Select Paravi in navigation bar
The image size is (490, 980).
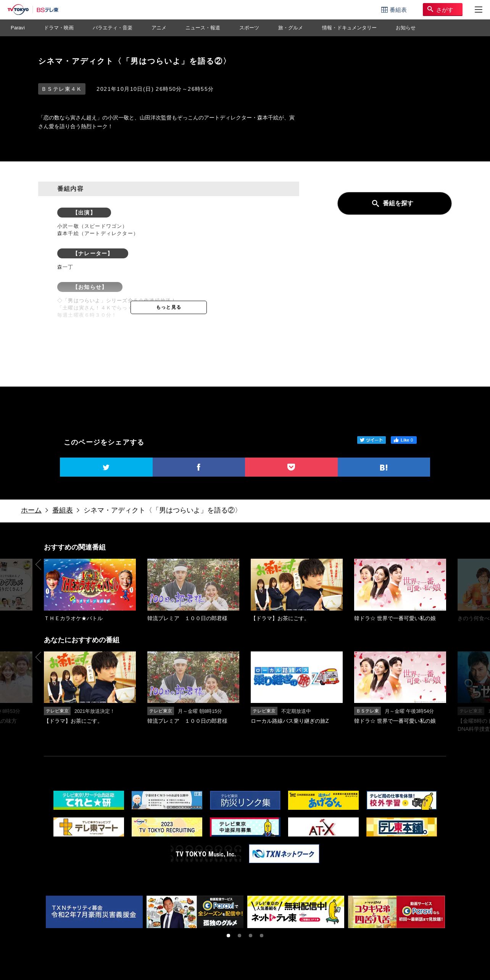tap(18, 28)
